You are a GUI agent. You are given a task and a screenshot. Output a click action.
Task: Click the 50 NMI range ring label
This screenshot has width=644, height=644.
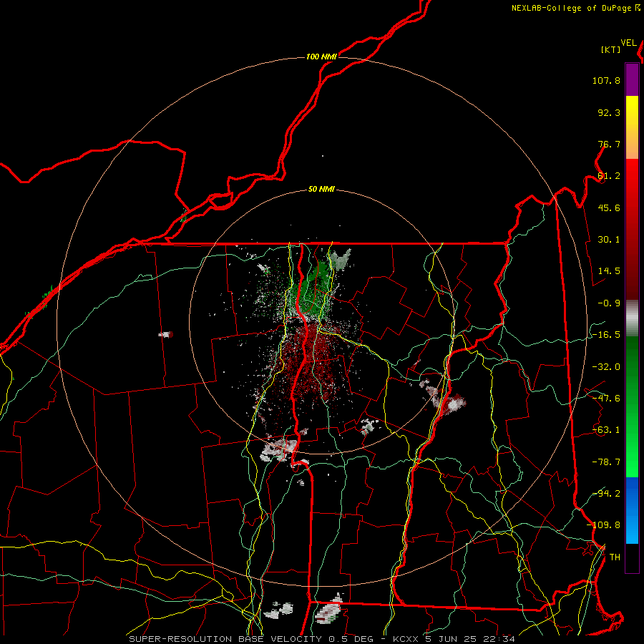pos(321,190)
